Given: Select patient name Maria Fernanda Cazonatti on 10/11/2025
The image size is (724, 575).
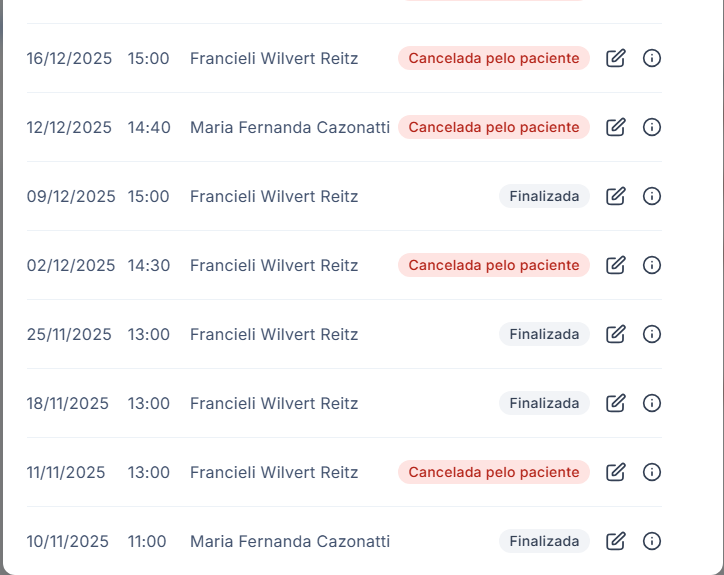Looking at the screenshot, I should pyautogui.click(x=290, y=541).
